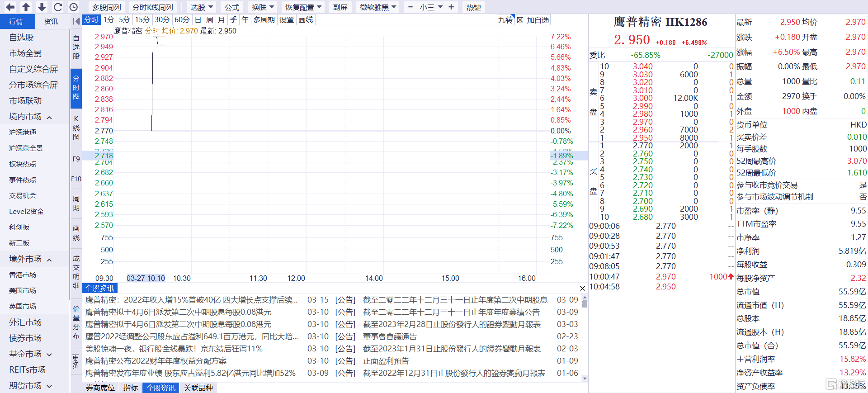Close the 个股资讯 news panel
Image resolution: width=868 pixels, height=393 pixels.
coord(582,288)
